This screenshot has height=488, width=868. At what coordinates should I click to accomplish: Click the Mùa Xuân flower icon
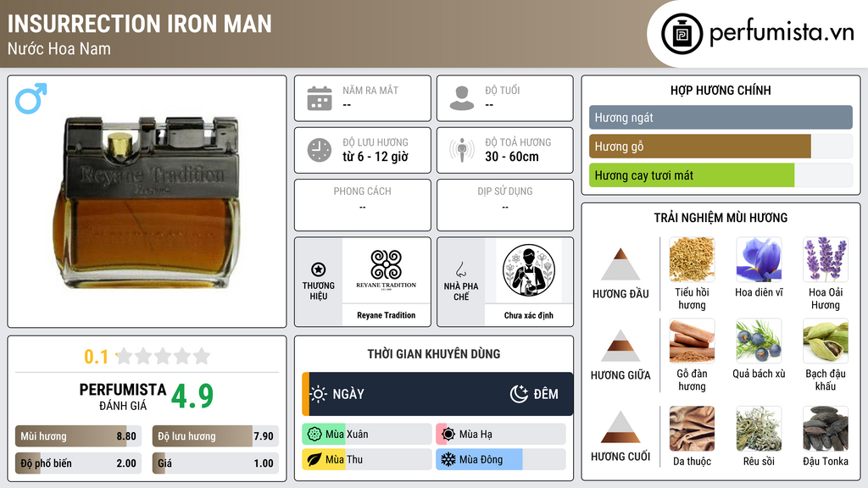click(314, 435)
